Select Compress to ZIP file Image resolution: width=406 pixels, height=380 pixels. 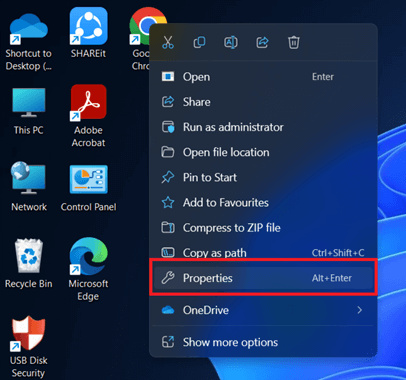(x=263, y=228)
